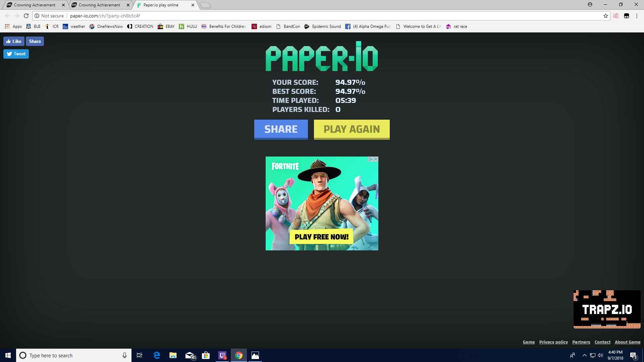
Task: Close the Fortnite ad with X icon
Action: pyautogui.click(x=376, y=159)
